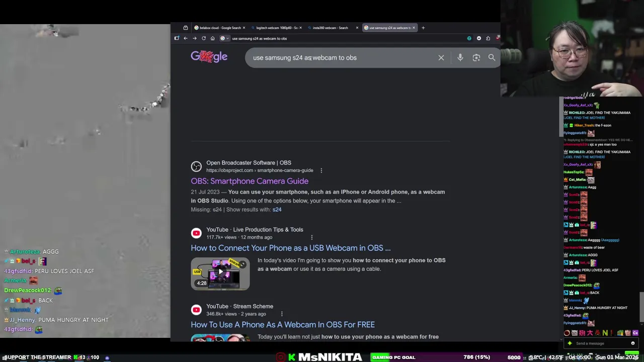Close the 'use samsung s24 as webcam' tab
644x362 pixels.
(x=414, y=28)
